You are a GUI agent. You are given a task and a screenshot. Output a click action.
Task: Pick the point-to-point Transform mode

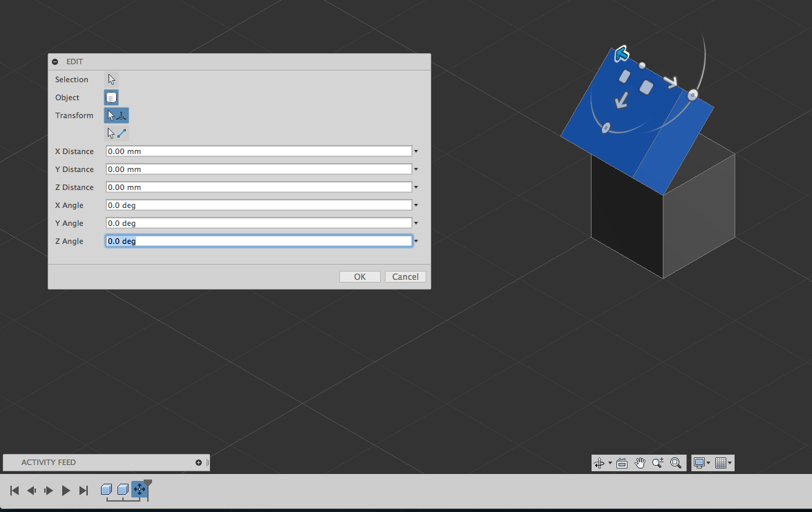click(116, 133)
